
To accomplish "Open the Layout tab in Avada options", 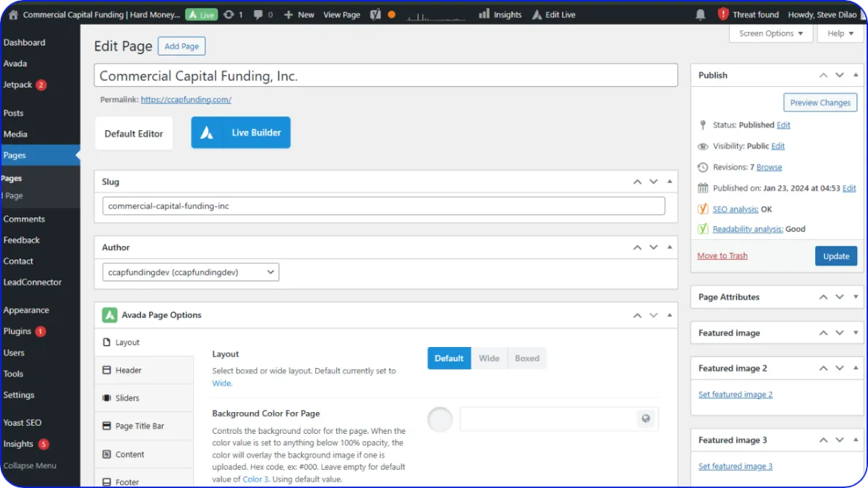I will pos(144,343).
